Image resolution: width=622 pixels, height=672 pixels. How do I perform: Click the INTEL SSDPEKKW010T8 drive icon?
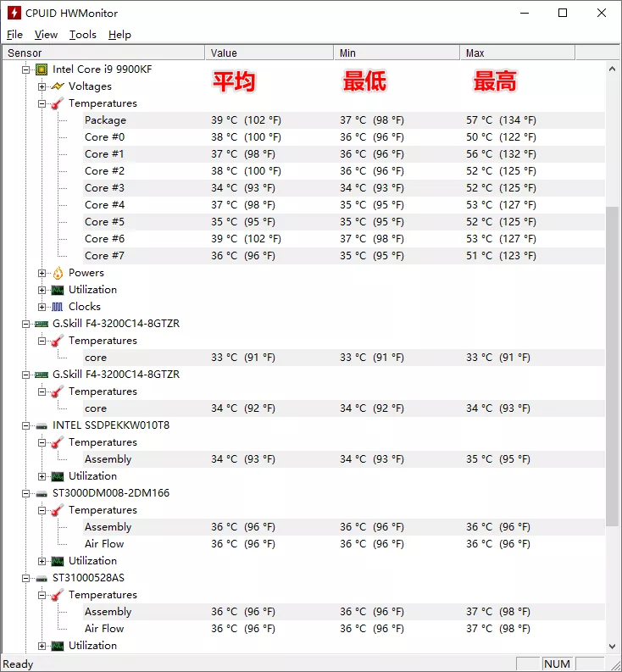[42, 426]
